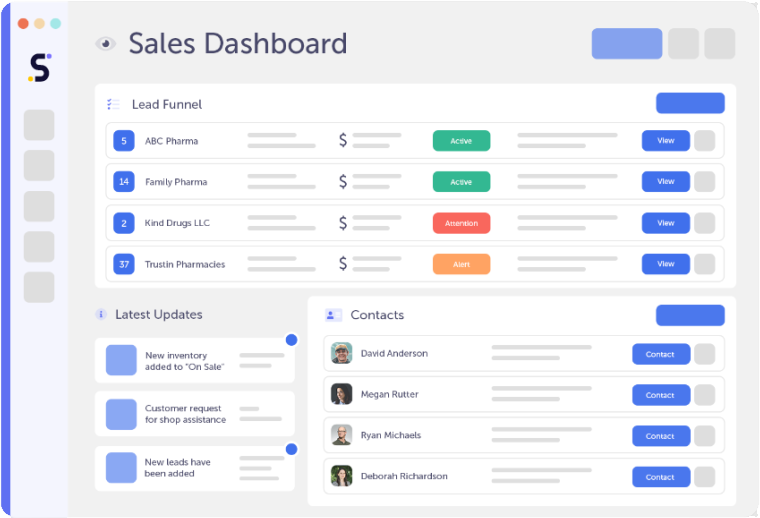Click the blue thumbnail beside New leads update
The image size is (760, 518).
click(121, 468)
